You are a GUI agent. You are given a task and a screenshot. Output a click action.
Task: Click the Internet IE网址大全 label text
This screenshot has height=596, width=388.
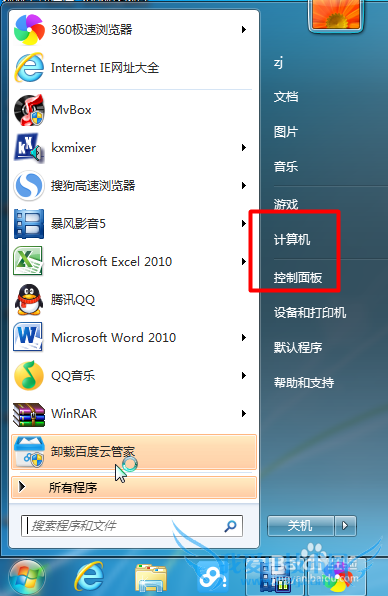point(105,68)
